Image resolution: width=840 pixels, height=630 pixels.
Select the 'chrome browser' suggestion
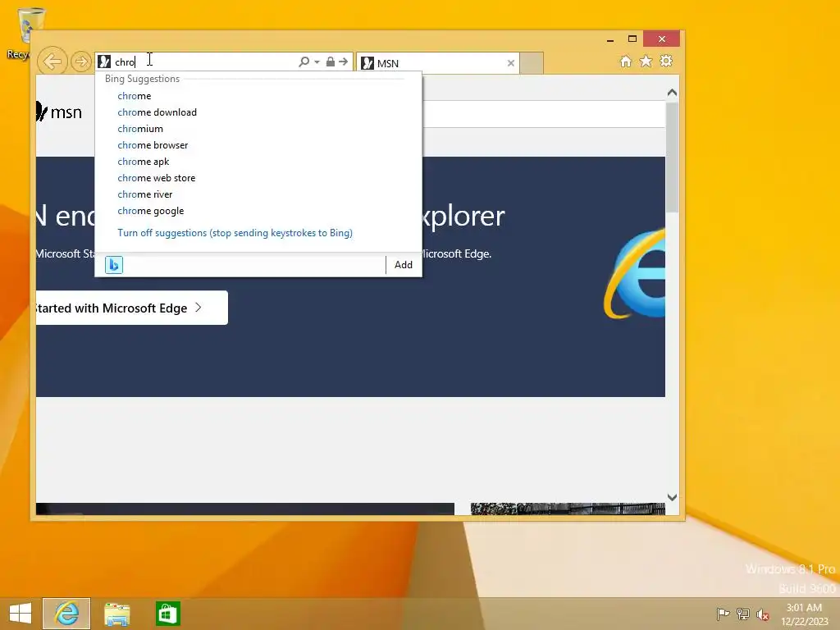[258, 145]
